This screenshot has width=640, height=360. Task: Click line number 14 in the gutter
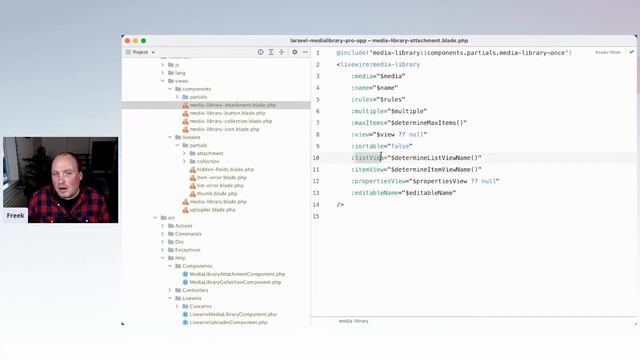[x=316, y=205]
